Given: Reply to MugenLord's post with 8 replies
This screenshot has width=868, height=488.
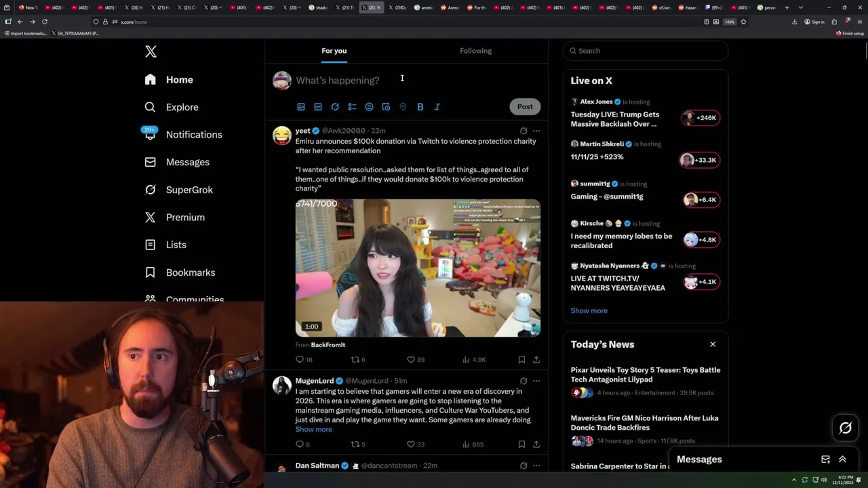Looking at the screenshot, I should tap(302, 445).
